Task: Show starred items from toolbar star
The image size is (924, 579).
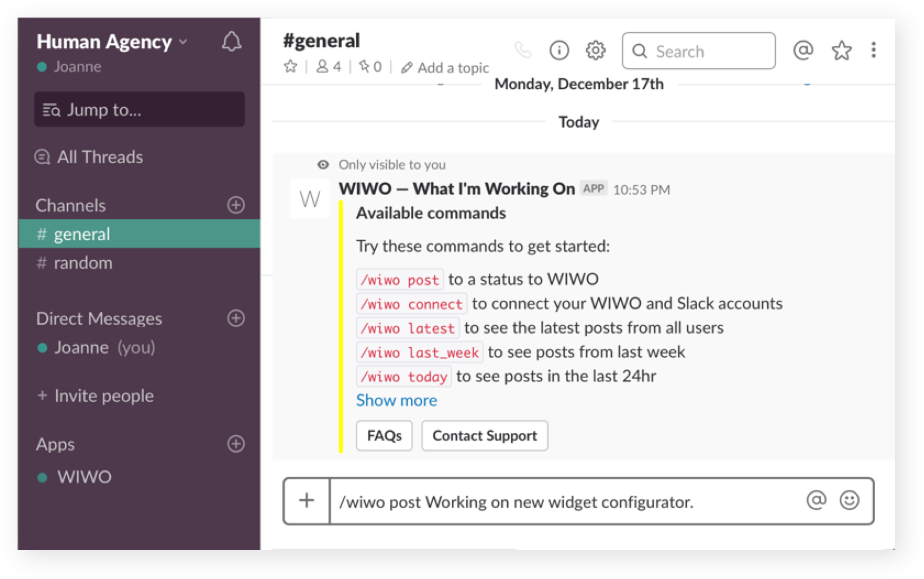Action: pyautogui.click(x=841, y=50)
